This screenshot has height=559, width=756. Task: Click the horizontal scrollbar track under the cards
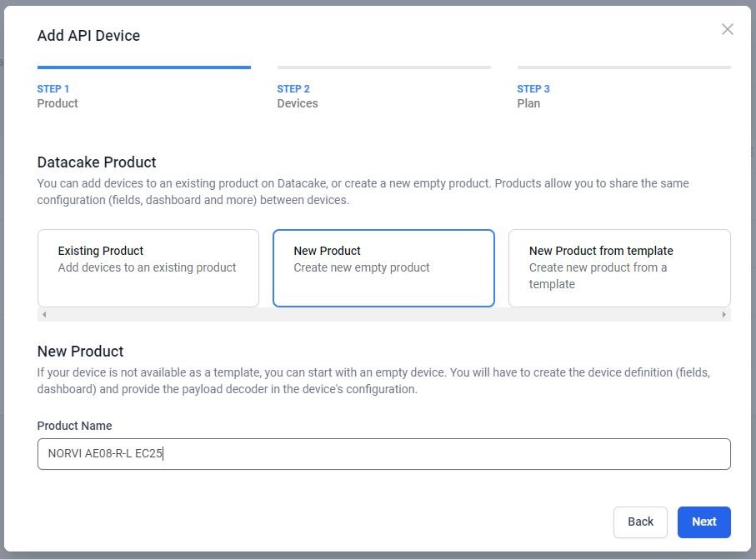coord(383,315)
